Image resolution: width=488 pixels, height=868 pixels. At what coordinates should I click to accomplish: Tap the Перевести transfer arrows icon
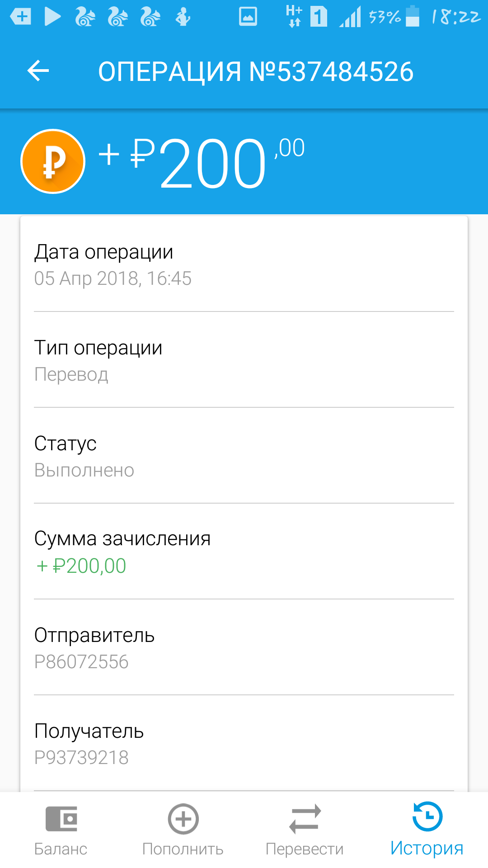305,818
